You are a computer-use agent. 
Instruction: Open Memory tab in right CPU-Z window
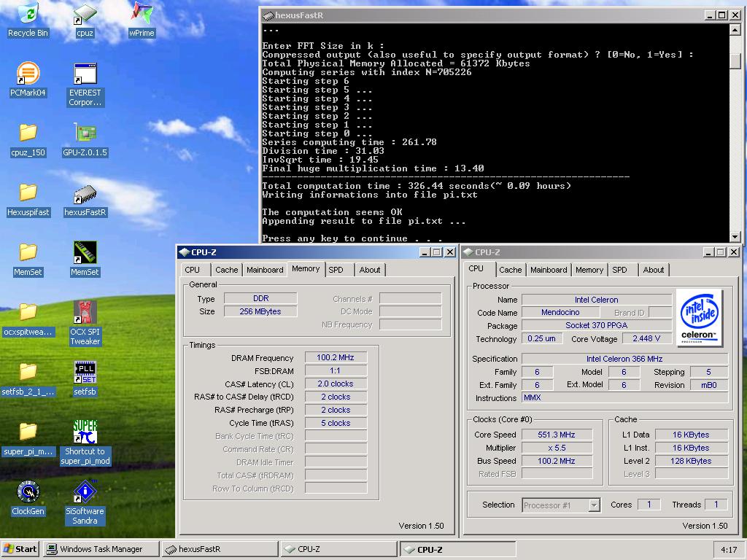[589, 270]
